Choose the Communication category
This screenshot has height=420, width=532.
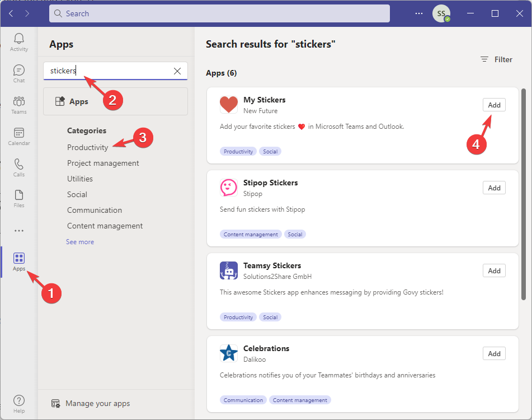[x=95, y=210]
